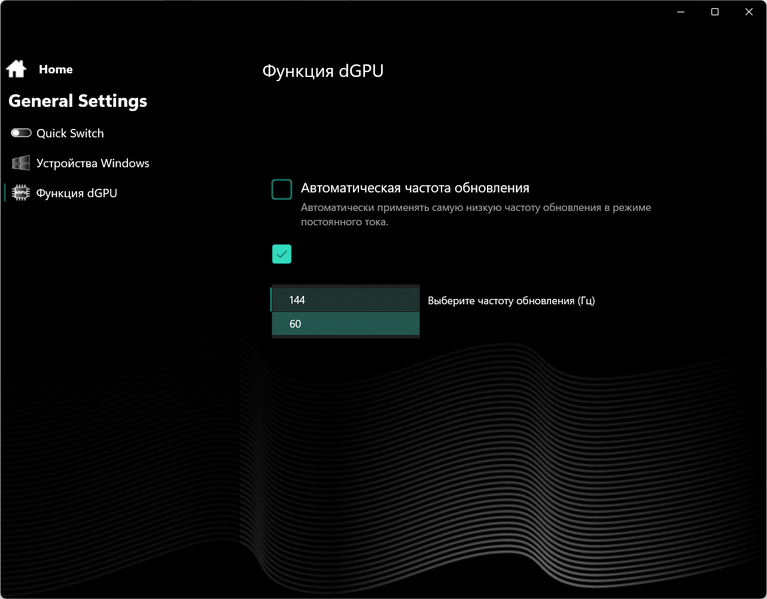
Task: Uncheck the teal checked checkbox
Action: coord(282,254)
